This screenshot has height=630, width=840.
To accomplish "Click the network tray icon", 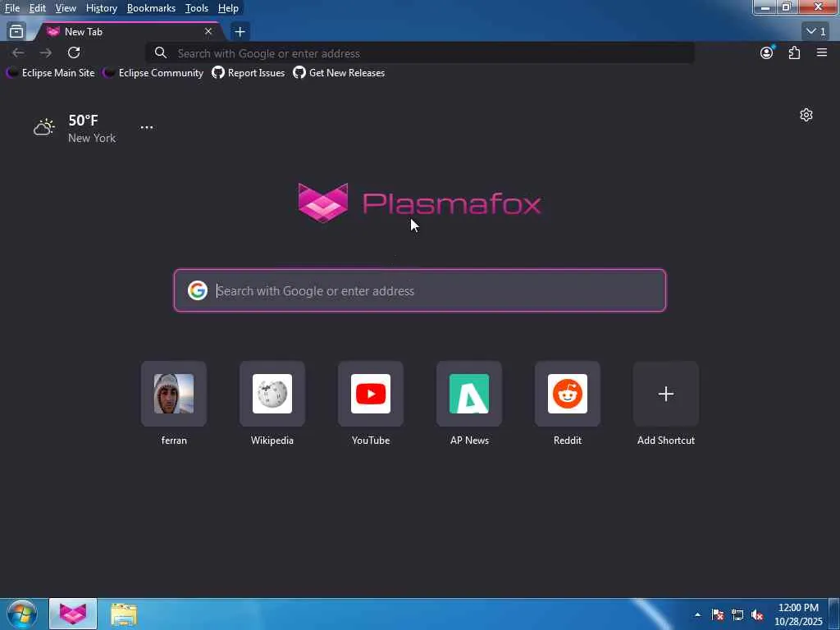I will click(737, 614).
